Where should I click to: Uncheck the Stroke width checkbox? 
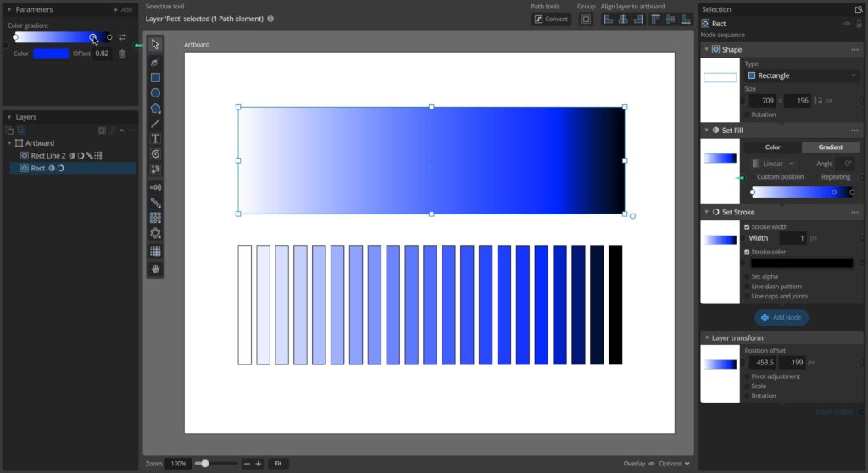pos(747,227)
